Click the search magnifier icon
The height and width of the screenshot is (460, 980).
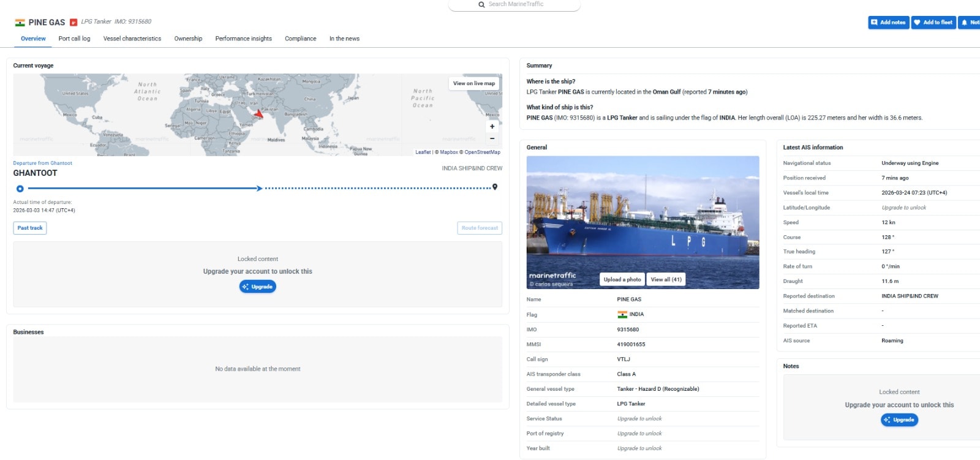coord(481,4)
